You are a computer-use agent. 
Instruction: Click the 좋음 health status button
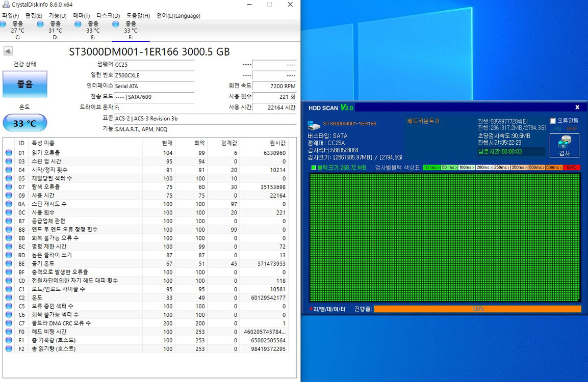[25, 84]
